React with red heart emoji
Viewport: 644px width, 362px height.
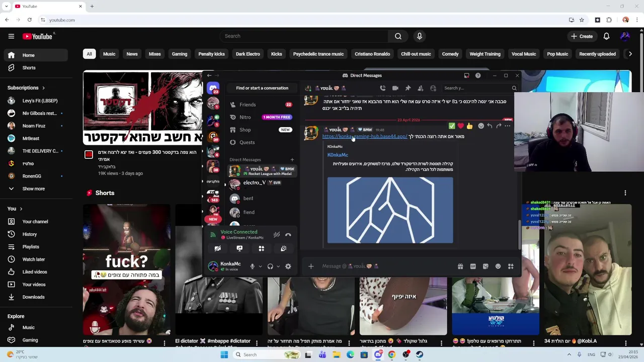[460, 126]
